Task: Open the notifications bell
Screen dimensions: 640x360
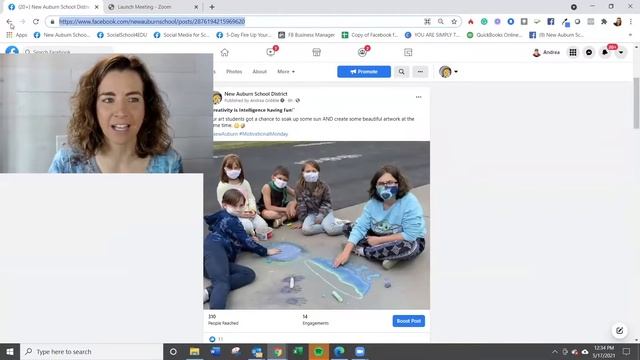Action: [x=605, y=52]
